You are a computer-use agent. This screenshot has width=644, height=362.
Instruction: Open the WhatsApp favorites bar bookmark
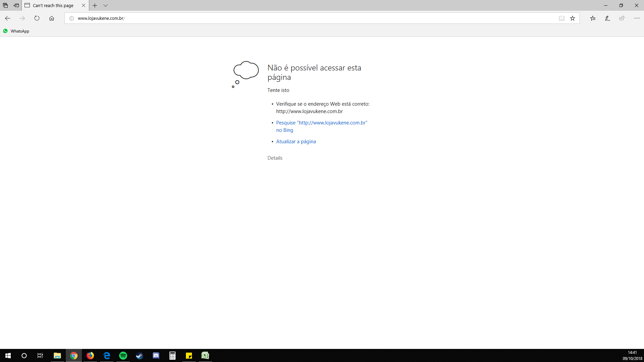coord(16,31)
